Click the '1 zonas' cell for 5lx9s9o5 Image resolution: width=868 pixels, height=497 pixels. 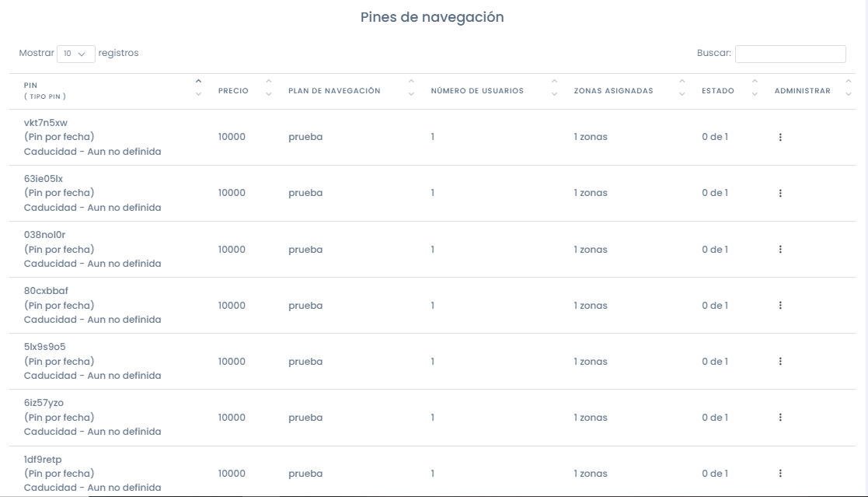click(x=591, y=361)
